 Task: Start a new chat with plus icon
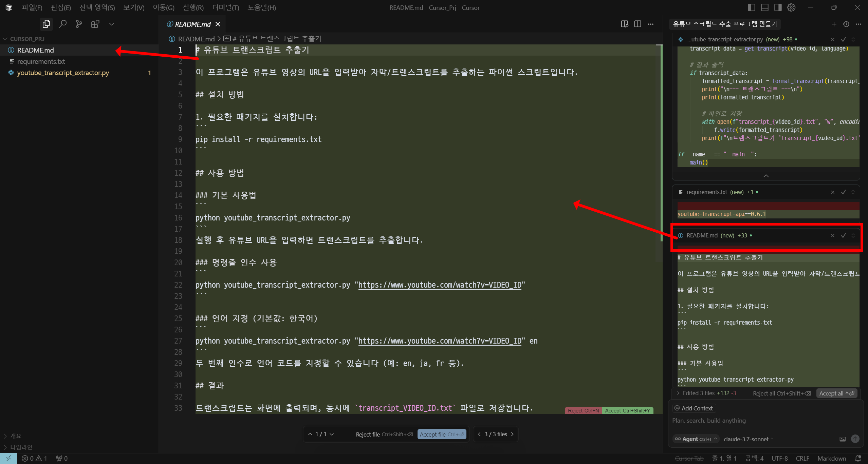click(x=834, y=24)
